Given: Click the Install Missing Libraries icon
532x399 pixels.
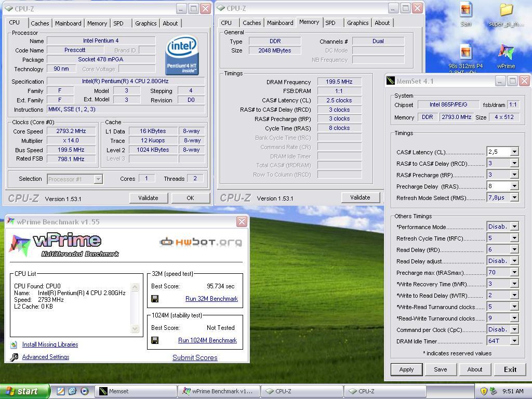Looking at the screenshot, I should tap(14, 345).
